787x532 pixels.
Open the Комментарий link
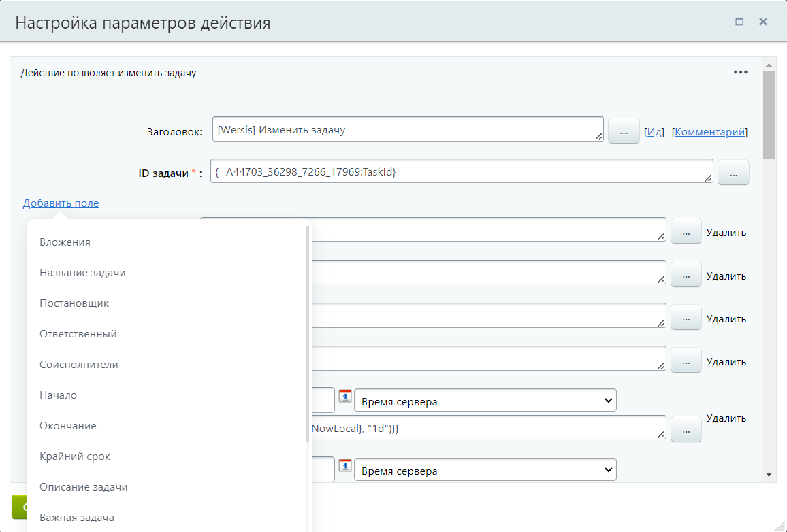pos(709,132)
